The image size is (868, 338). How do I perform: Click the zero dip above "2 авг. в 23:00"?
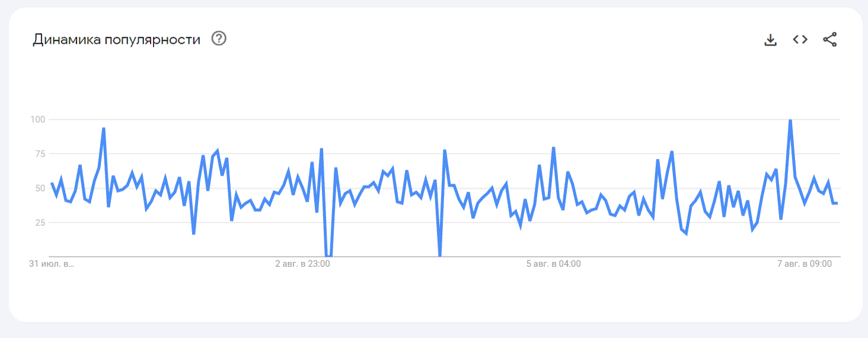(328, 256)
